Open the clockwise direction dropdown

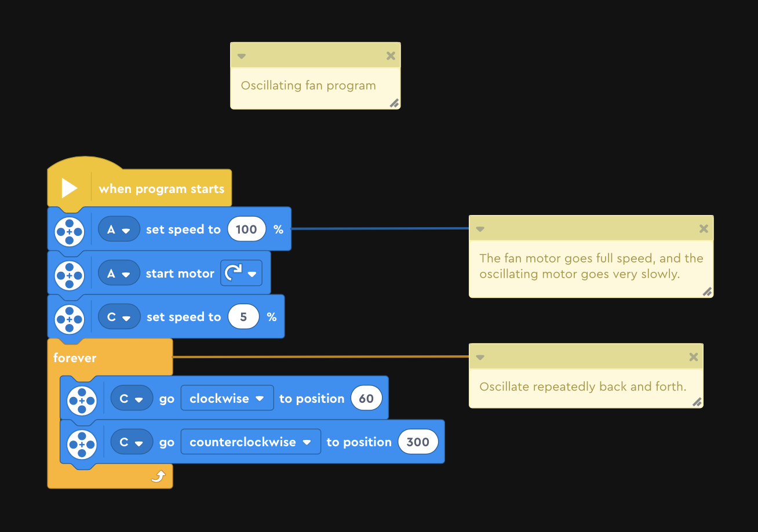point(227,399)
